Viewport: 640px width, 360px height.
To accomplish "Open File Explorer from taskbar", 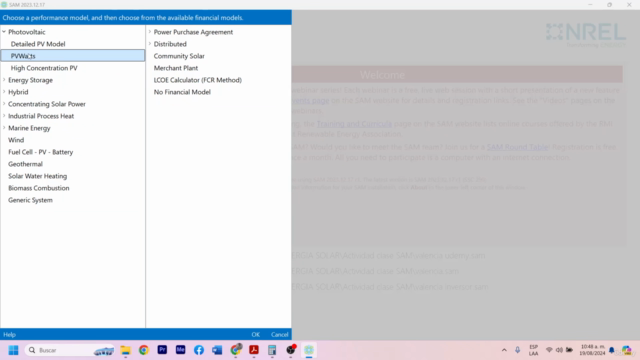I will point(125,350).
